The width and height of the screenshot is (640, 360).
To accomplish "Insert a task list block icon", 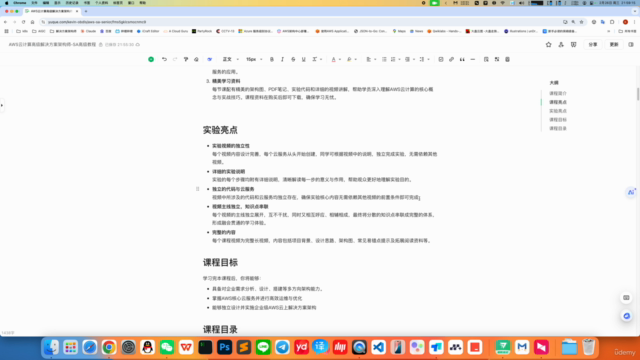I will (441, 59).
